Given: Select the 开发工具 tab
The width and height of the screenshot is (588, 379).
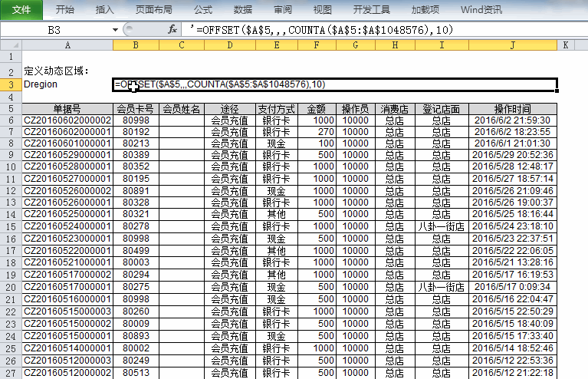Looking at the screenshot, I should (372, 9).
